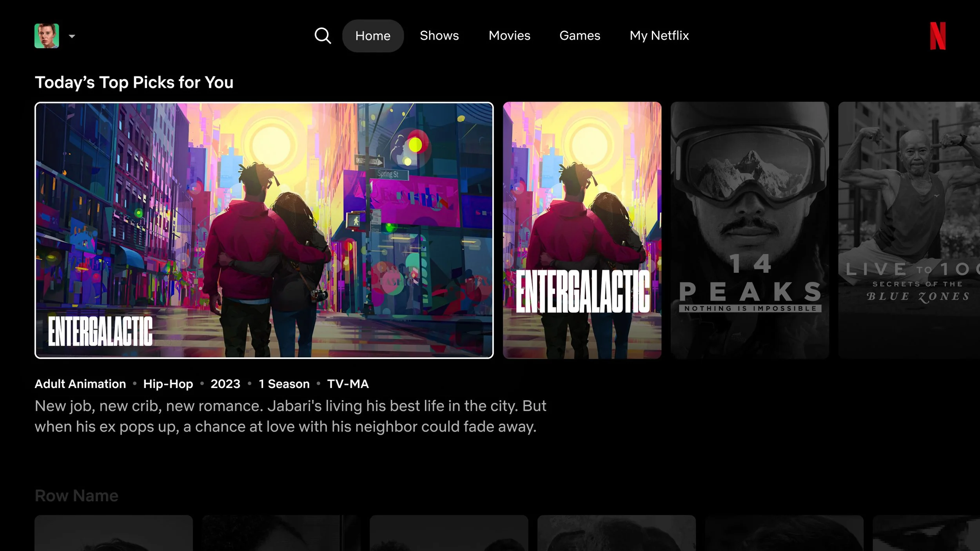Click the red Netflix N logo

[938, 36]
